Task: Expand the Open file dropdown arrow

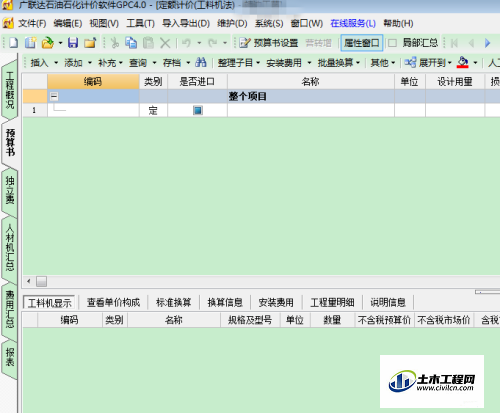Action: pos(60,43)
